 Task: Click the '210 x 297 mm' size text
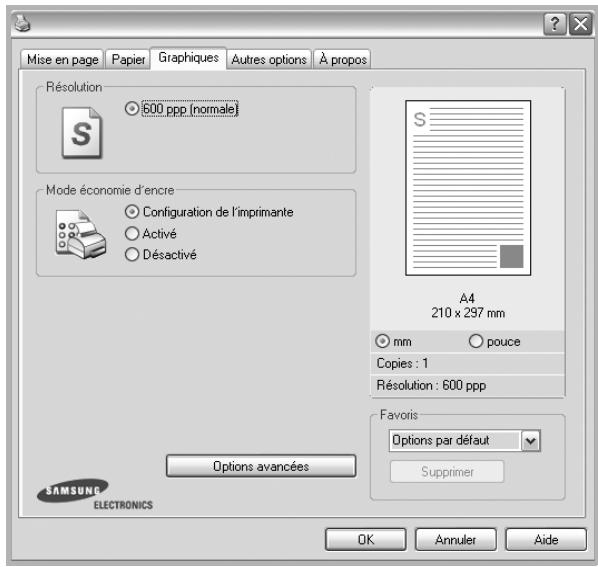point(468,313)
